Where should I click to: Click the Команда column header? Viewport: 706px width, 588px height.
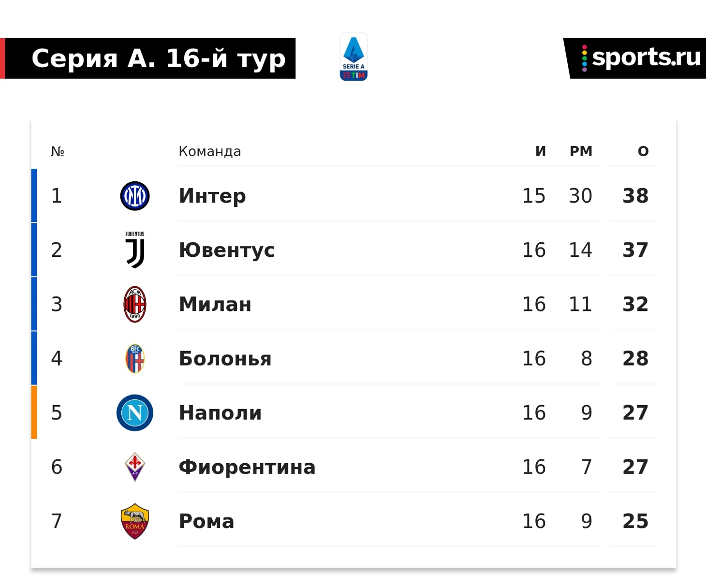[x=210, y=151]
